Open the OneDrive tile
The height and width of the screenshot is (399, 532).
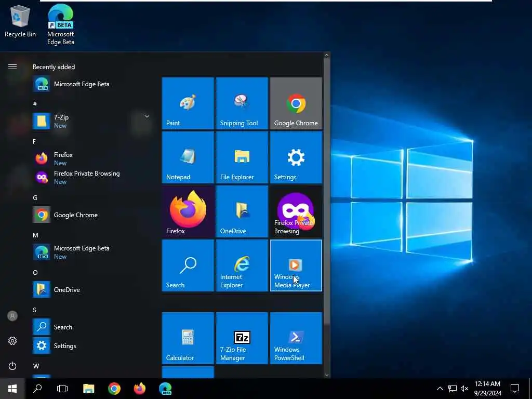(x=242, y=211)
